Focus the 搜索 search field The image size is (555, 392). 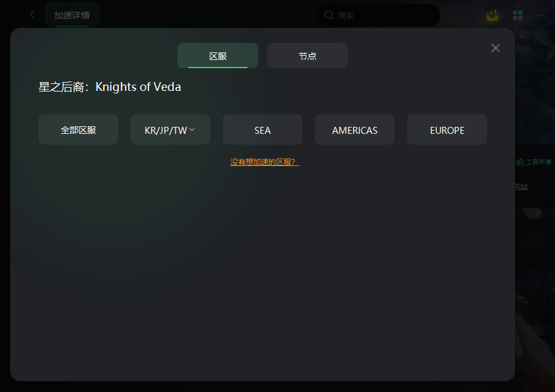coord(379,15)
